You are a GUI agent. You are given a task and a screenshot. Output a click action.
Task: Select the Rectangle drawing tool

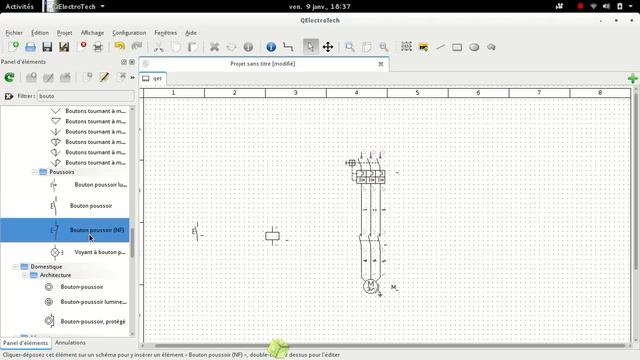click(457, 47)
